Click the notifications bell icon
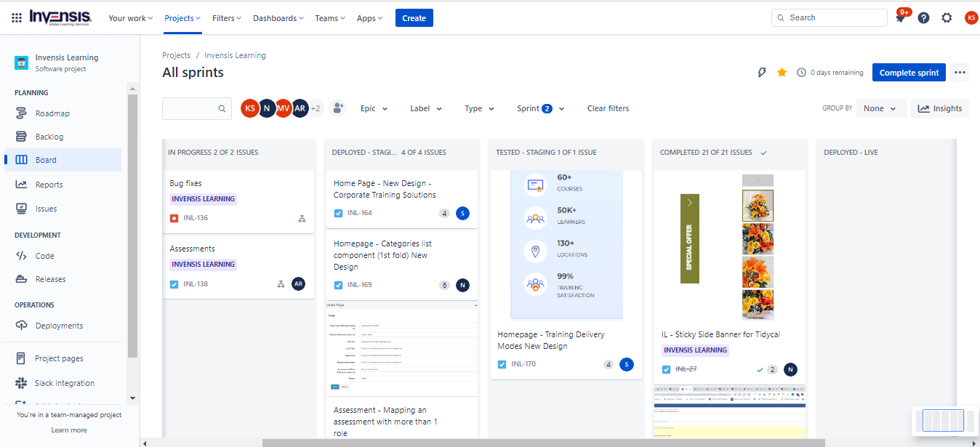980x447 pixels. pyautogui.click(x=900, y=18)
